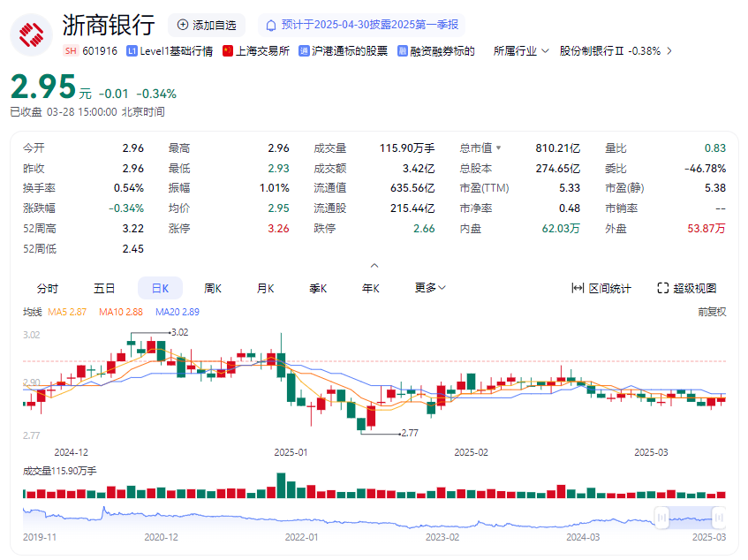Click the 成交量115.90万手 volume chart label
Viewport: 748px width, 560px height.
click(60, 471)
